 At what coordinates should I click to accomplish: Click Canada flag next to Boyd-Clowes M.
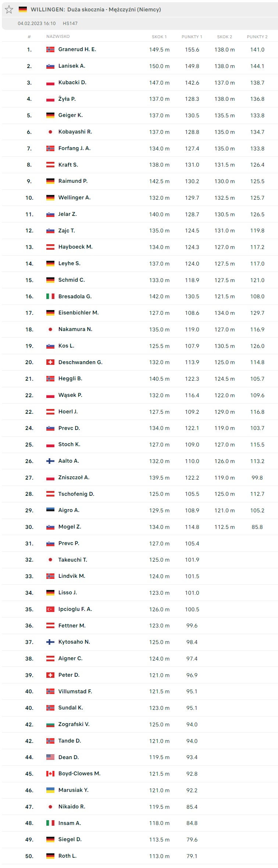(50, 774)
